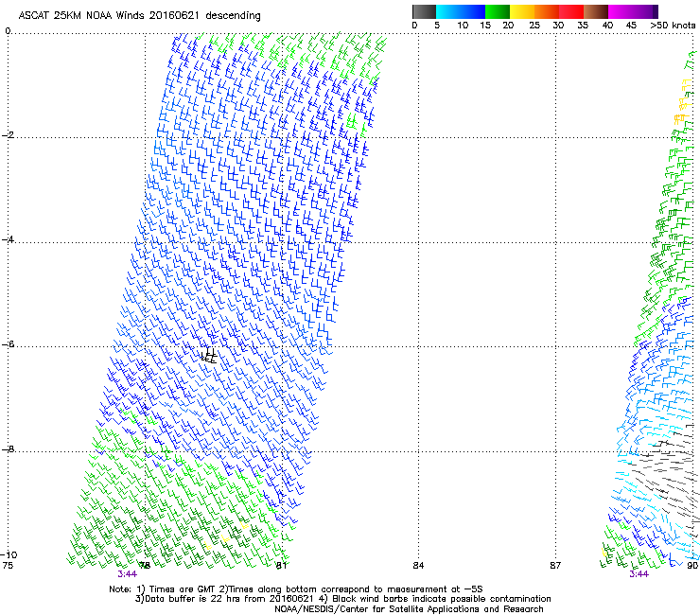Click the latitude label '-6'
Screen dimensions: 700x615
pos(8,344)
